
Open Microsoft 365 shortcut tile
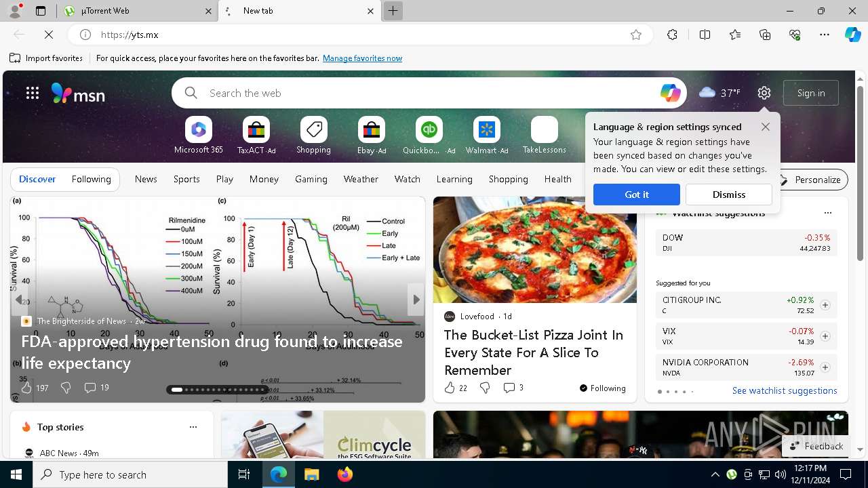tap(199, 136)
